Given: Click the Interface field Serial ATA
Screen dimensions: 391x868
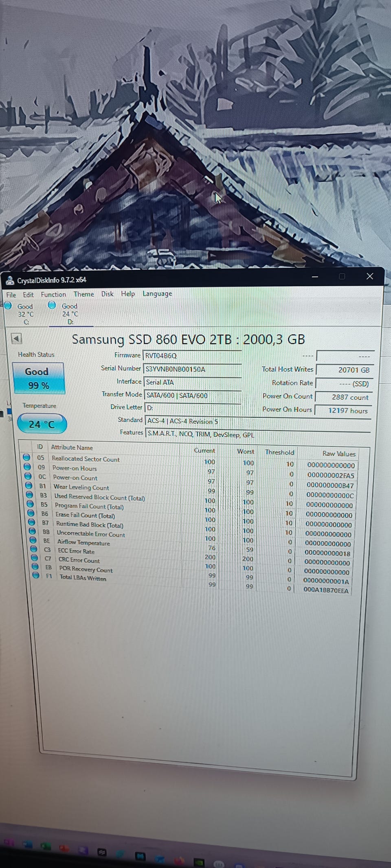Looking at the screenshot, I should (x=192, y=382).
